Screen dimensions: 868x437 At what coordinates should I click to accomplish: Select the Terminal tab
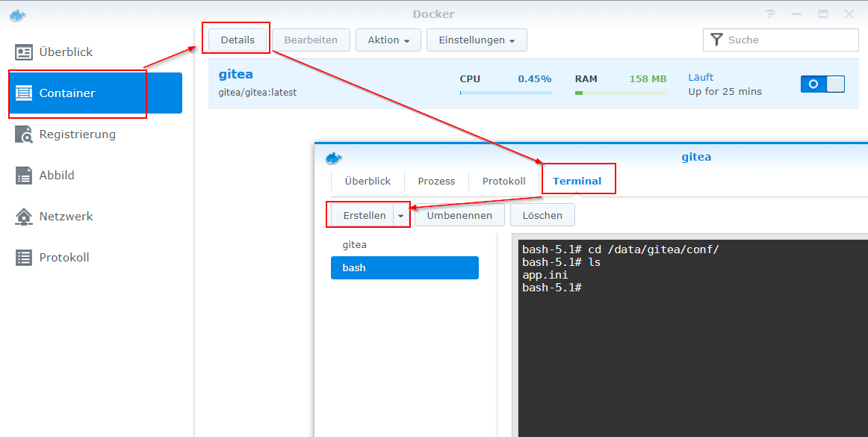coord(578,181)
